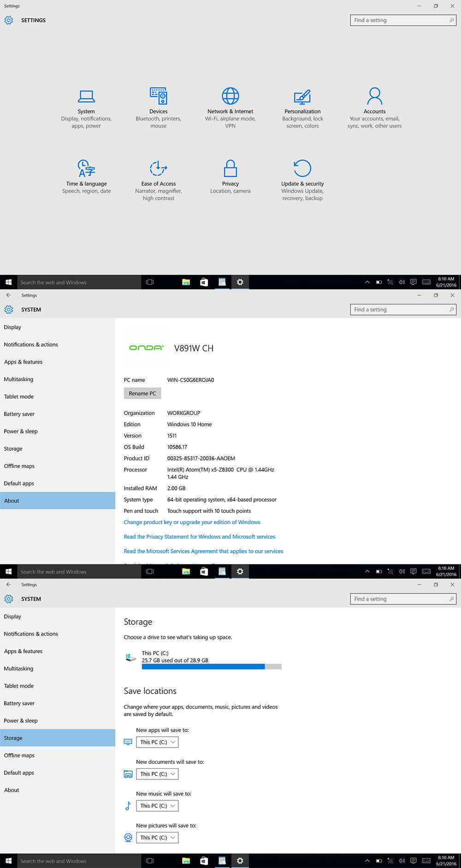The image size is (461, 868).
Task: Open File Explorer on taskbar under Settings home
Action: (186, 282)
